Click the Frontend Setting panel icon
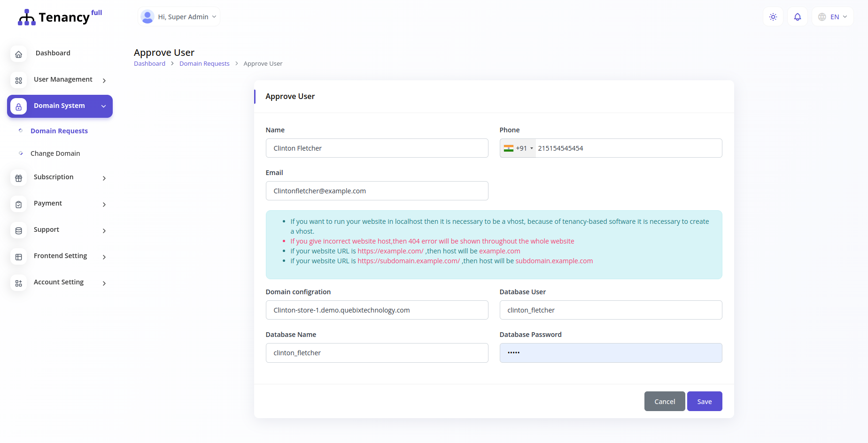Viewport: 868px width, 443px height. pos(18,257)
